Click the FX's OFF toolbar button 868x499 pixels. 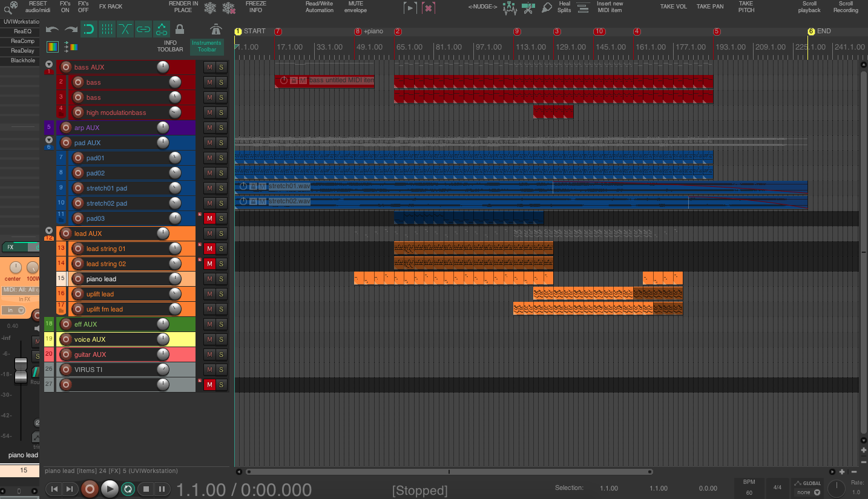click(x=83, y=7)
